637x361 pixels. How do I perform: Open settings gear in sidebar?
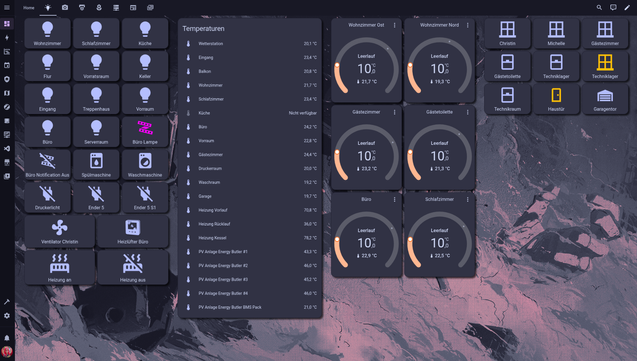pos(7,316)
